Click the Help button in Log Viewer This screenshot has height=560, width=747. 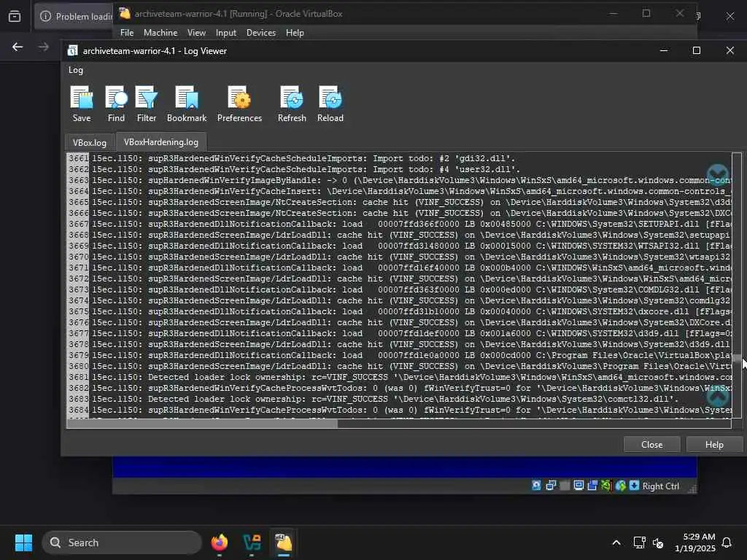point(714,444)
